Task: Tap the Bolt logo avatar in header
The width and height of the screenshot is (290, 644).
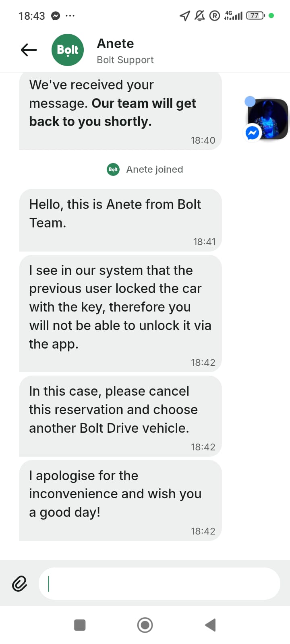Action: click(68, 50)
